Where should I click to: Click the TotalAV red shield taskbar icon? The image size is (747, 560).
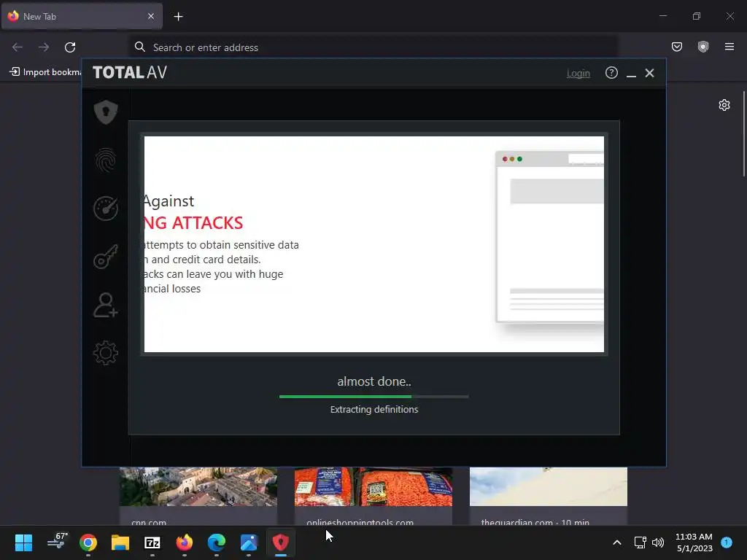[x=281, y=542]
